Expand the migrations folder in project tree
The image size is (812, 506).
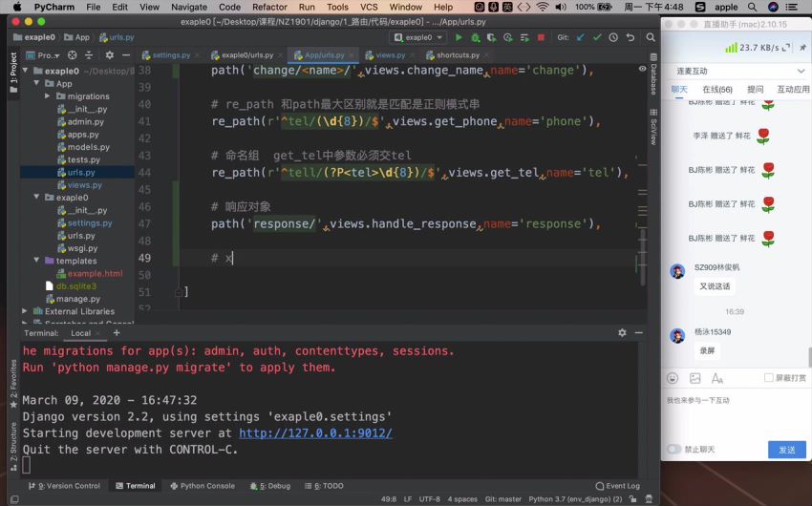pyautogui.click(x=48, y=96)
